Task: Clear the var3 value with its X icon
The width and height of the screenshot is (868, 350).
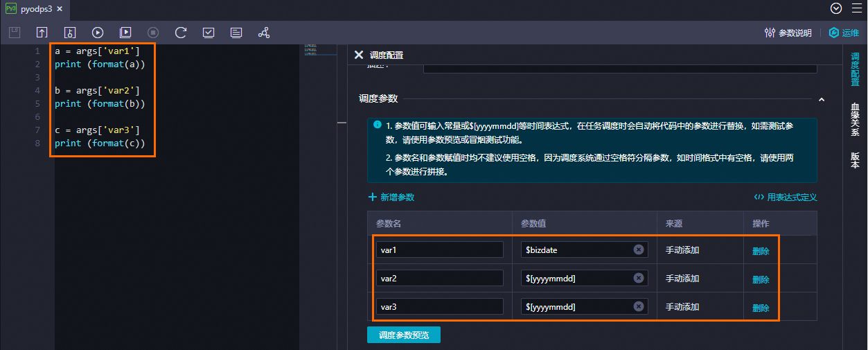Action: [x=638, y=306]
